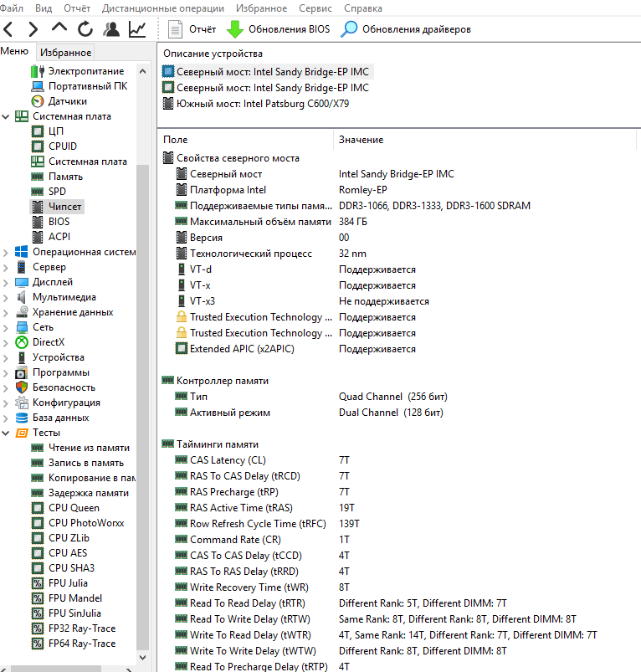Click the Отчёт report button
This screenshot has width=641, height=672.
click(192, 29)
